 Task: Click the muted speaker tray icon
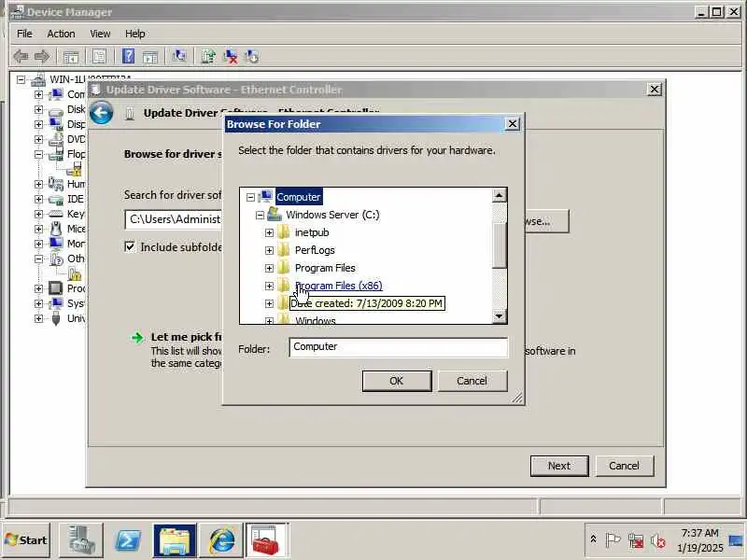point(658,540)
